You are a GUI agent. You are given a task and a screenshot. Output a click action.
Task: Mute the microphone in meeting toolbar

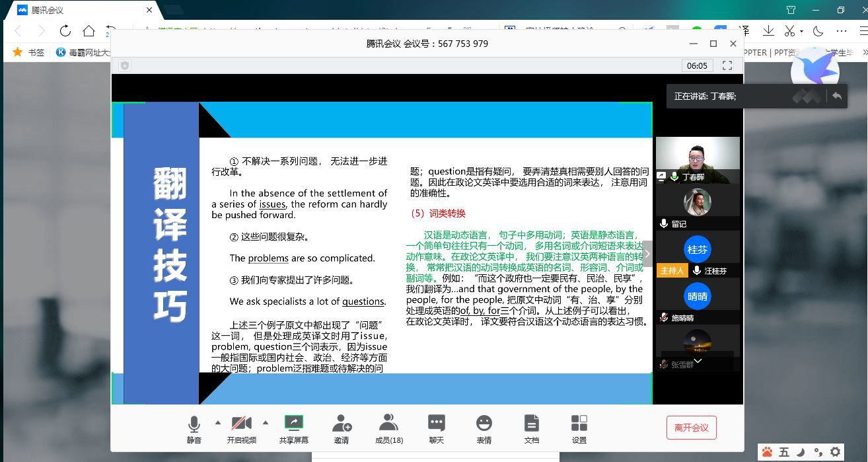[194, 428]
